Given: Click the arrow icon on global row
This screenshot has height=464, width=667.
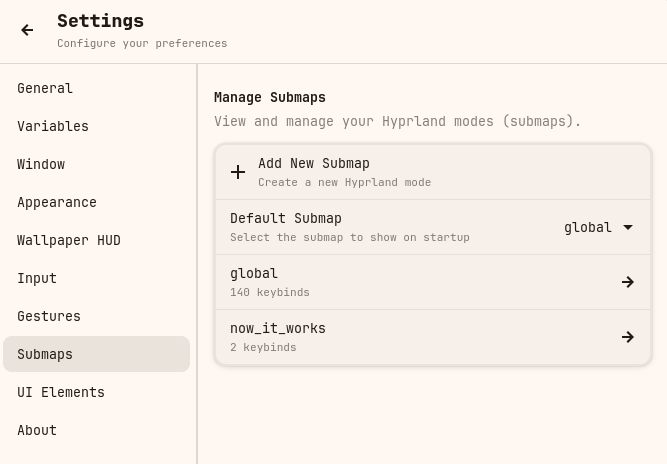Looking at the screenshot, I should [x=627, y=282].
